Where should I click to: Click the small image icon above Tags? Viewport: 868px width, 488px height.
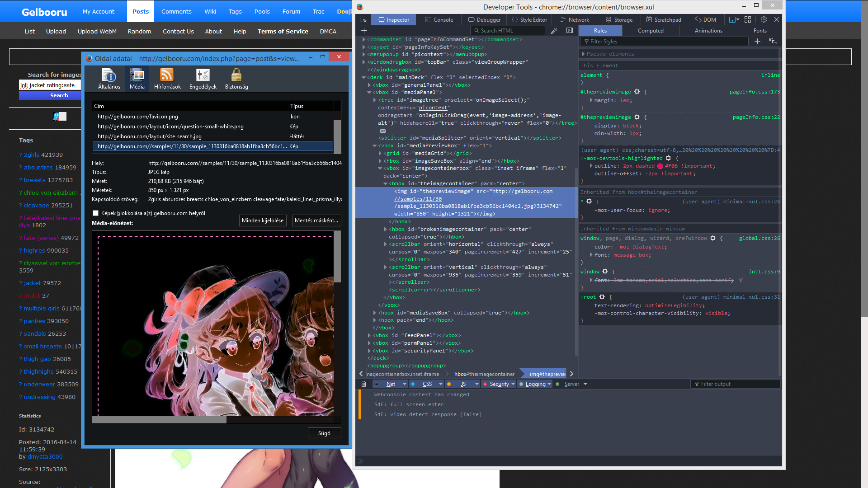(x=60, y=117)
